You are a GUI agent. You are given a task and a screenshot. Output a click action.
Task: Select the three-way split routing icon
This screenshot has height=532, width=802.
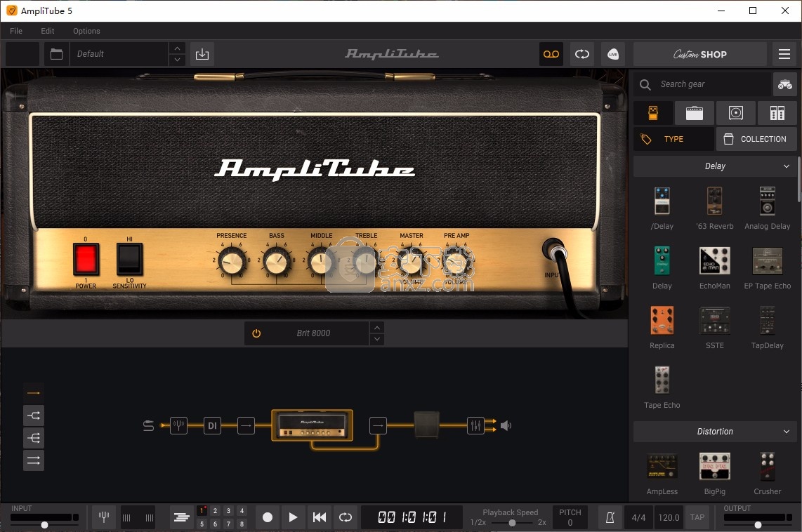click(x=34, y=438)
